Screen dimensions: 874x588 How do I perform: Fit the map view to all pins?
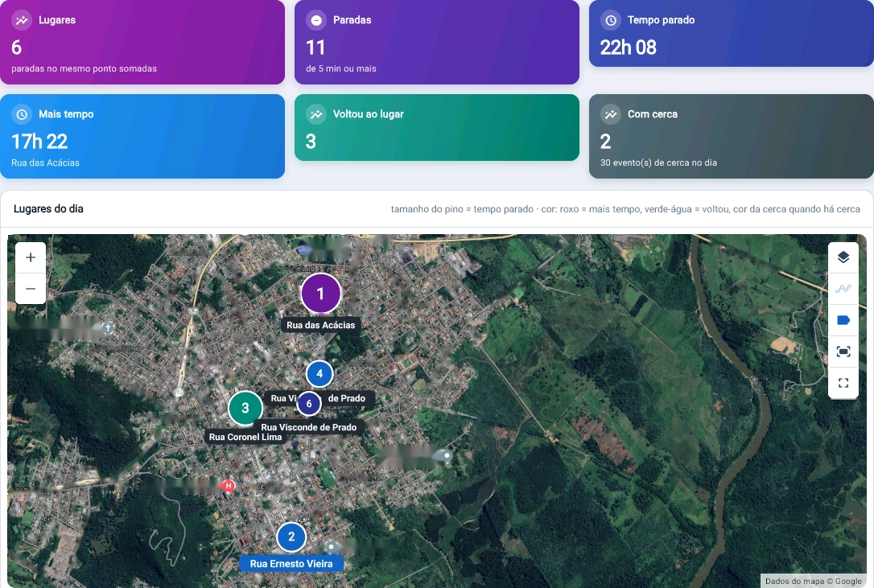click(843, 352)
